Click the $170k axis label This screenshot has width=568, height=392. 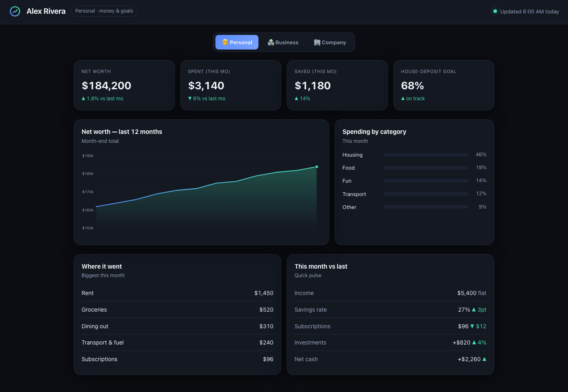pyautogui.click(x=88, y=192)
